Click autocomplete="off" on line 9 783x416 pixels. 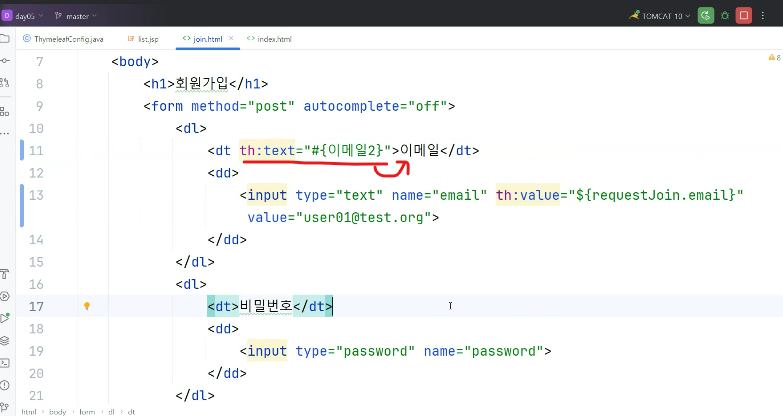(x=376, y=106)
